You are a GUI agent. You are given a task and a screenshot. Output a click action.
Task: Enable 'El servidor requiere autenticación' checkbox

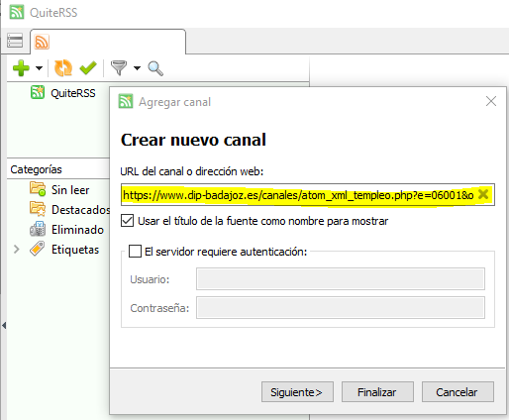(x=135, y=252)
